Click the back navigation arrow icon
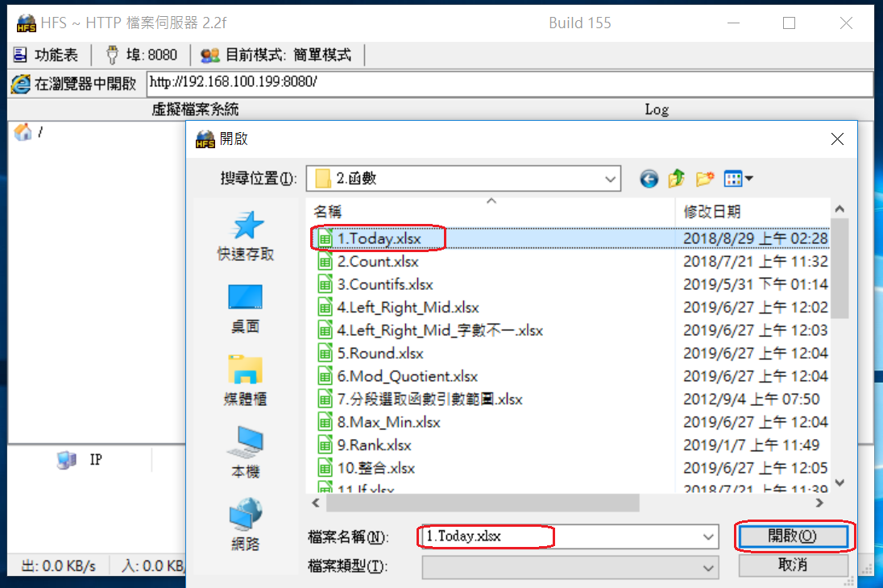Screen dimensions: 883x588 pyautogui.click(x=649, y=179)
